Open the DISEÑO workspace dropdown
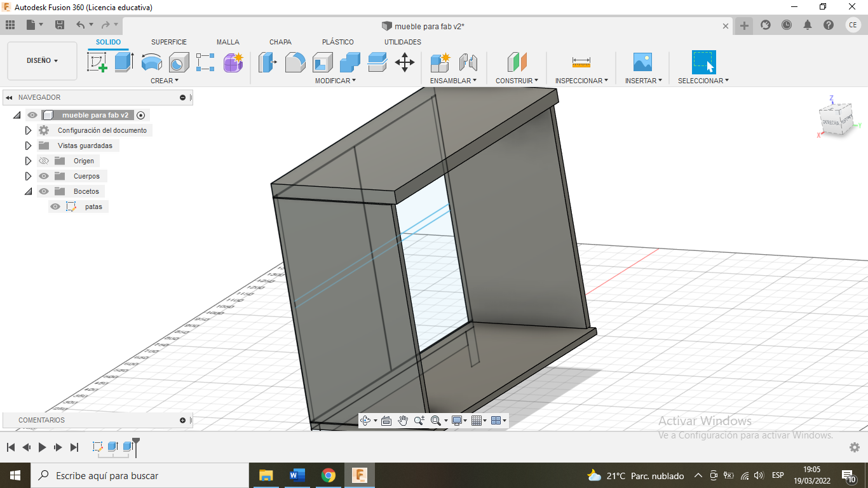The image size is (868, 488). (x=42, y=61)
